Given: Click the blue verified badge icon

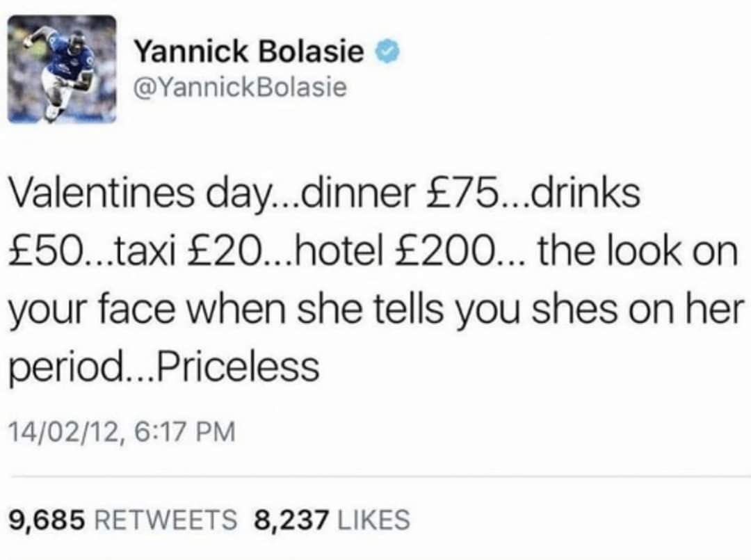Looking at the screenshot, I should pyautogui.click(x=385, y=53).
